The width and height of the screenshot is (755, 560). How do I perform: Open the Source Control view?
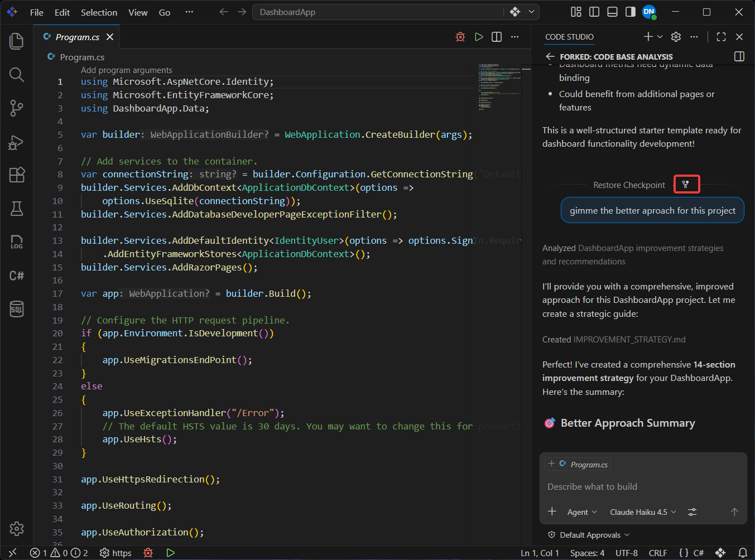click(17, 108)
